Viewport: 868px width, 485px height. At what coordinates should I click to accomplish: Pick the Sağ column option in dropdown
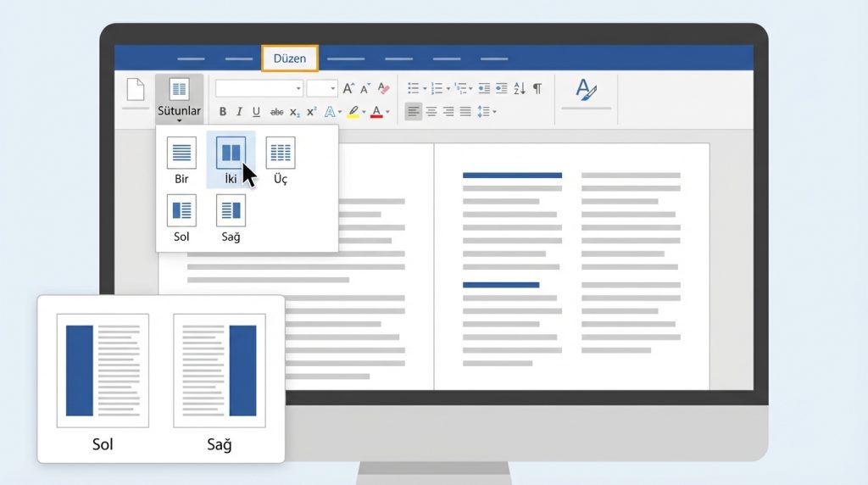[231, 217]
